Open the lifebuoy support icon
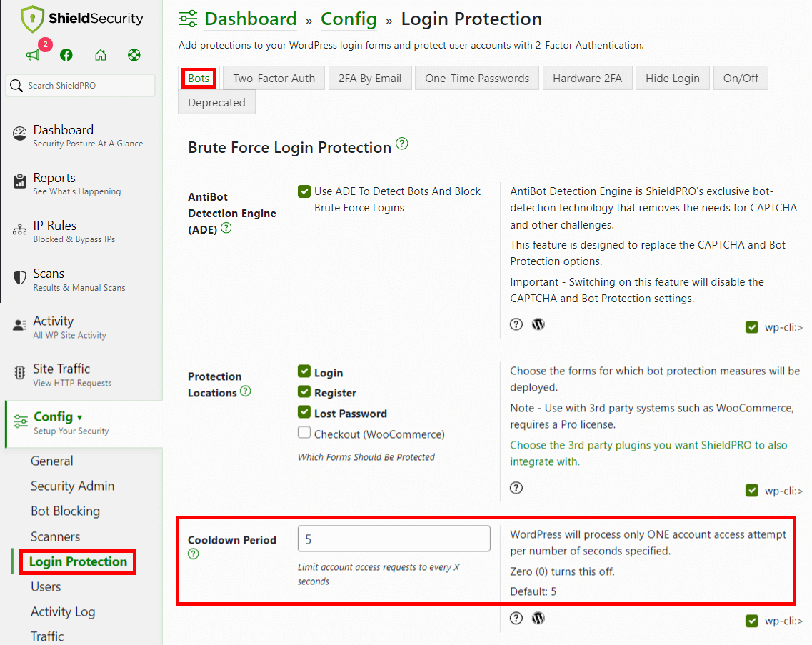812x645 pixels. click(134, 55)
